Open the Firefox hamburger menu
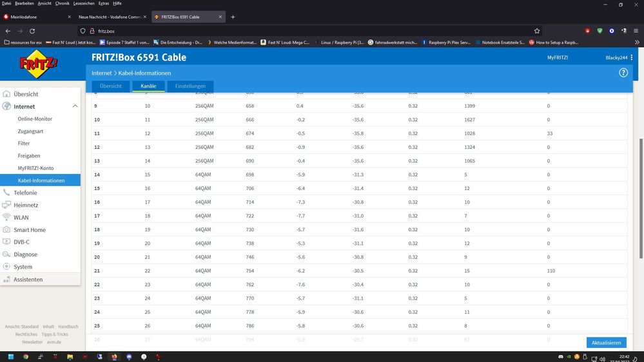 point(636,31)
